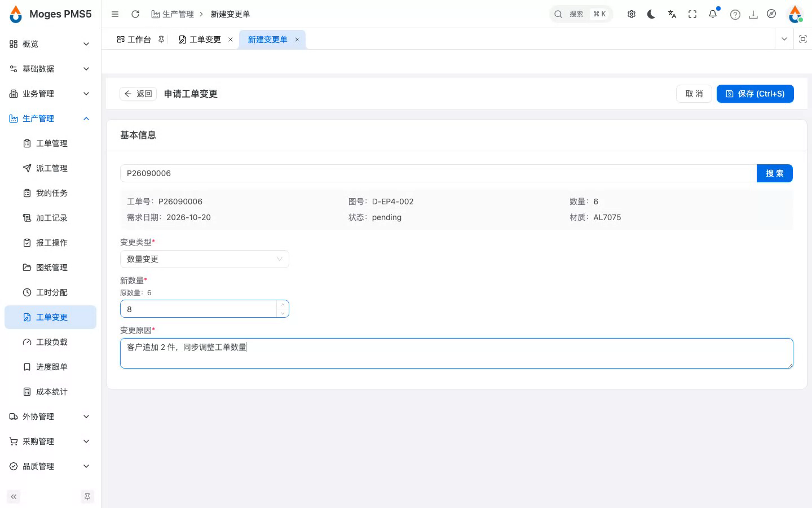Pin the 工作台 tab
Screen dimensions: 812x508
pyautogui.click(x=161, y=40)
